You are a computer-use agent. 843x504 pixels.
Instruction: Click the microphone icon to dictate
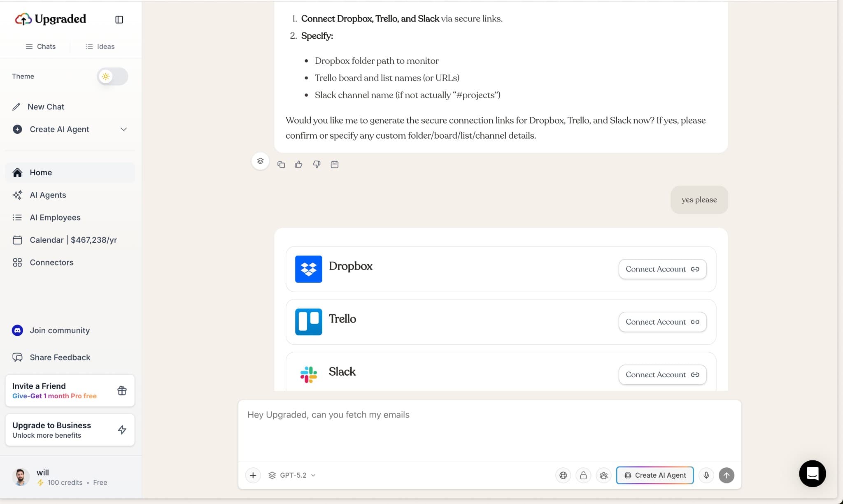pyautogui.click(x=706, y=475)
